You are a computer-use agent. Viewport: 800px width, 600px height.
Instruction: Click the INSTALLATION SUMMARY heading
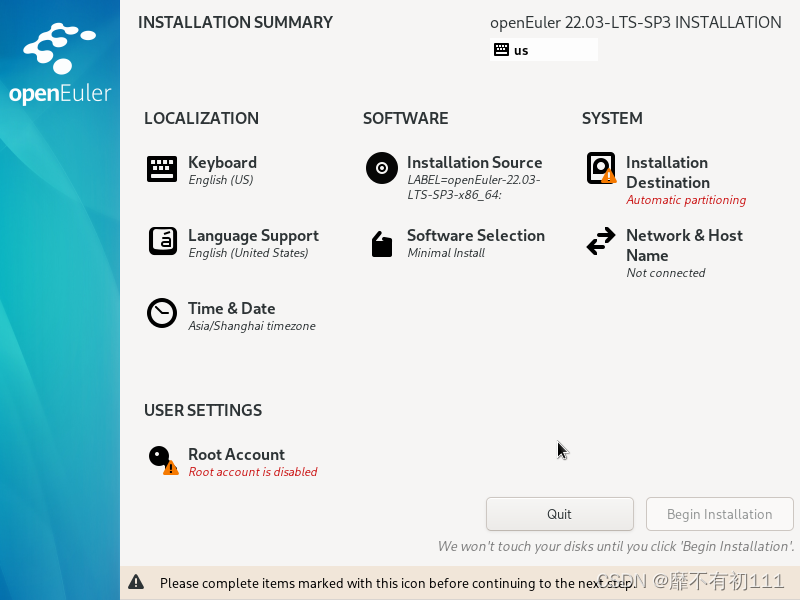pos(235,22)
